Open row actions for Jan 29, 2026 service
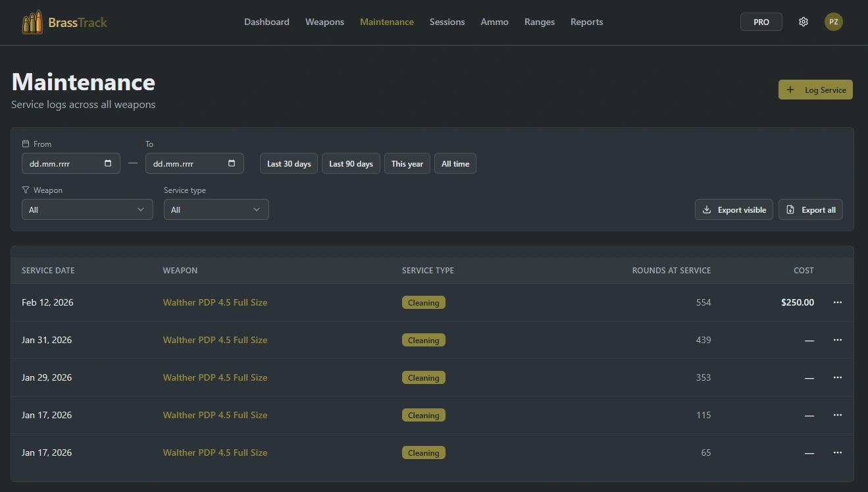The height and width of the screenshot is (492, 868). [837, 377]
